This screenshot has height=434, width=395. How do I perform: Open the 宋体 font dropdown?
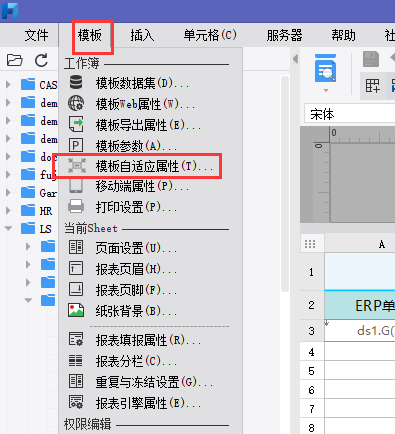(349, 114)
